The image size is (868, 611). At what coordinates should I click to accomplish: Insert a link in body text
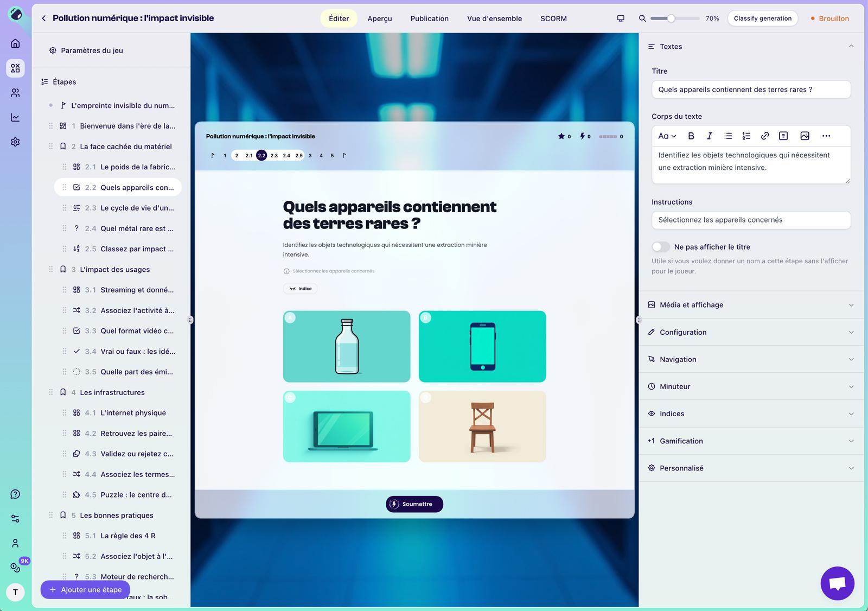click(x=765, y=136)
